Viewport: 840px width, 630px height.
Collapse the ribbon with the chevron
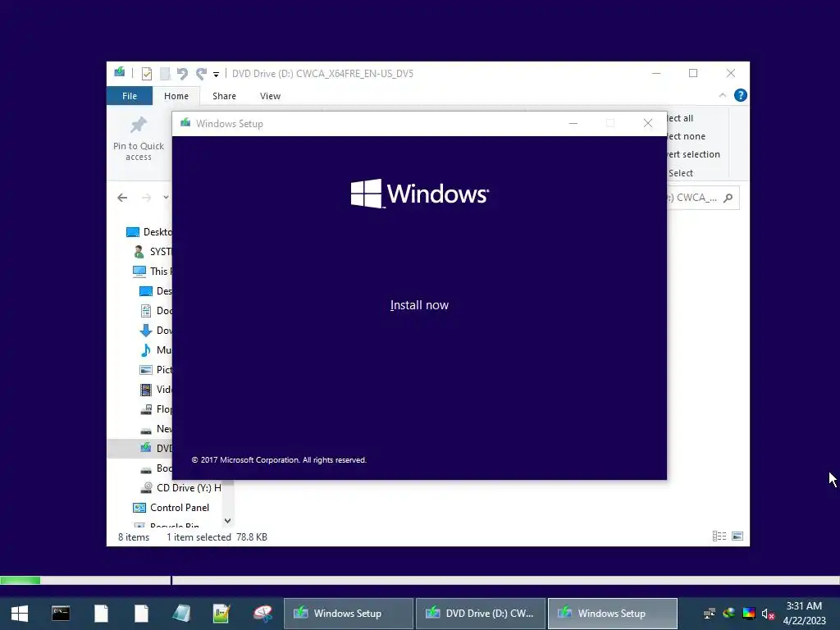pyautogui.click(x=722, y=95)
